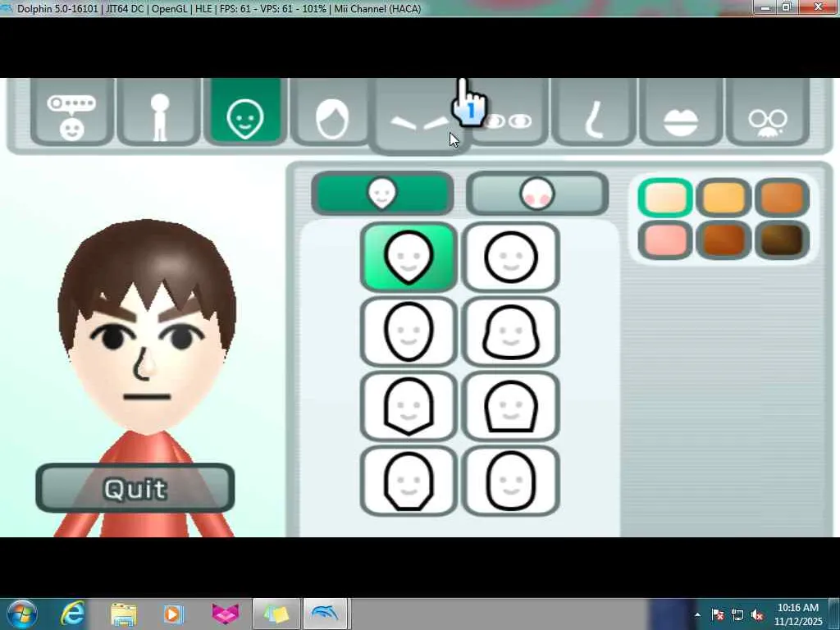Pick the oval face shape

pos(409,331)
